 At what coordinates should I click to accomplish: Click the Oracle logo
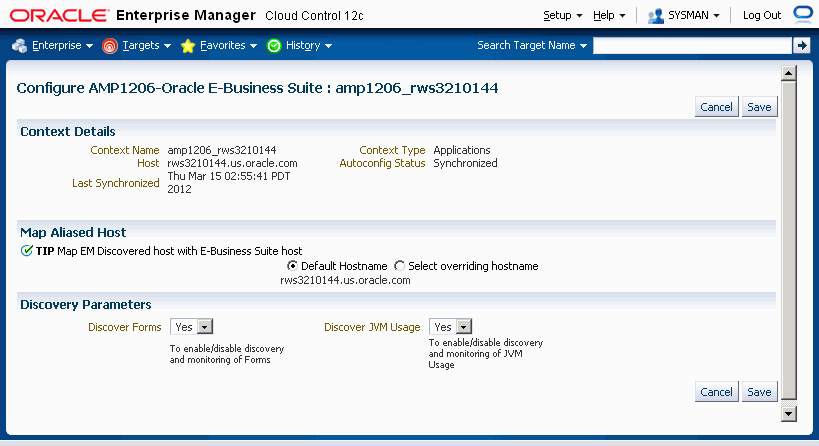click(59, 16)
